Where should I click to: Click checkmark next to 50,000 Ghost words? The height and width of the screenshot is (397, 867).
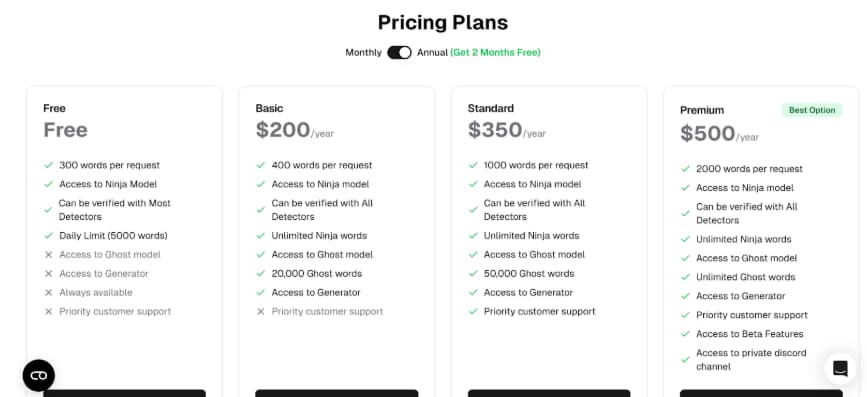click(x=473, y=274)
